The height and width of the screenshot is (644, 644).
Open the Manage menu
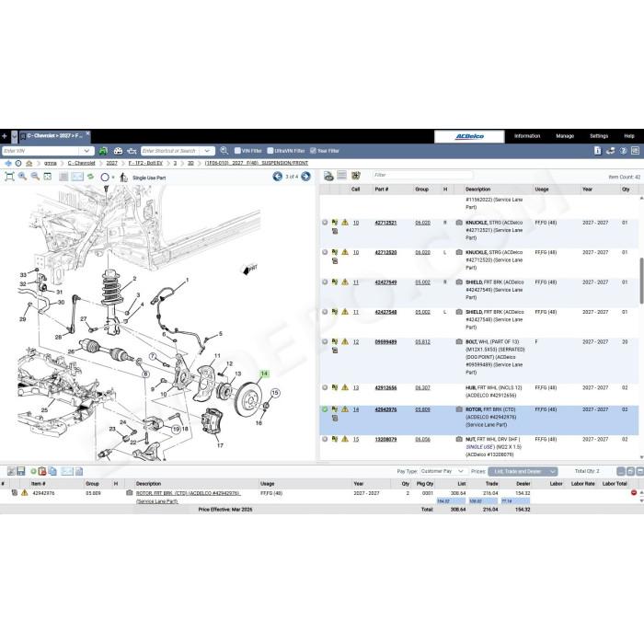[x=565, y=136]
